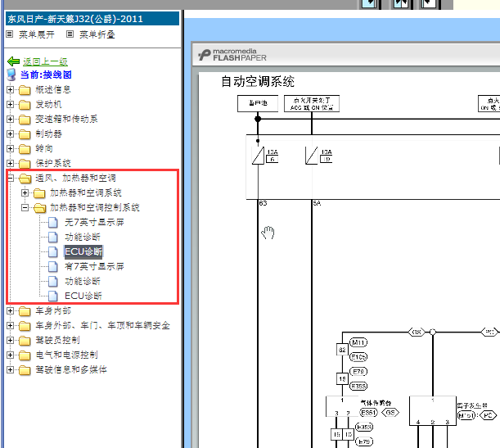
Task: Click the computer icon beside 当前:接线图
Action: point(11,75)
